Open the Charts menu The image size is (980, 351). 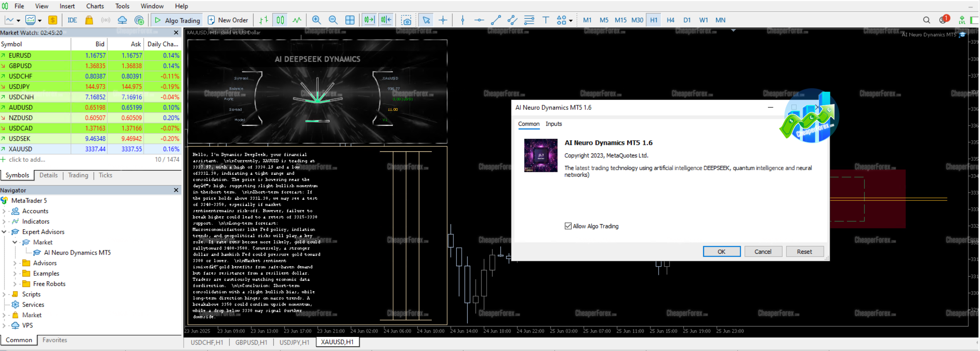click(95, 6)
